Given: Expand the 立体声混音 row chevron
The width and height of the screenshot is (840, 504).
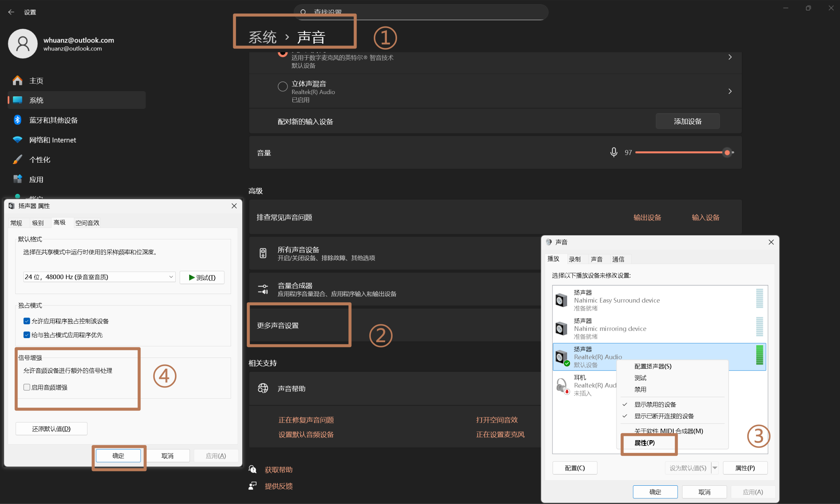Looking at the screenshot, I should [x=730, y=91].
